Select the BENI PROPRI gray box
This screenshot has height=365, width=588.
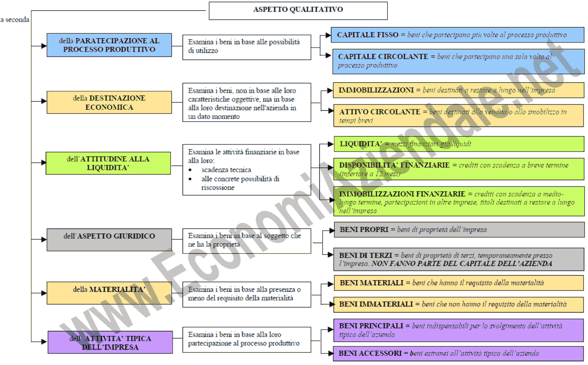[x=459, y=230]
